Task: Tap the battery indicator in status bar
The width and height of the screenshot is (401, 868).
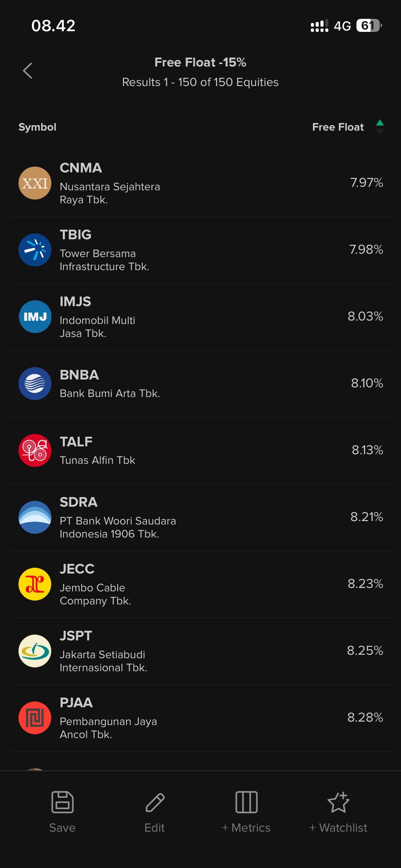Action: 369,26
